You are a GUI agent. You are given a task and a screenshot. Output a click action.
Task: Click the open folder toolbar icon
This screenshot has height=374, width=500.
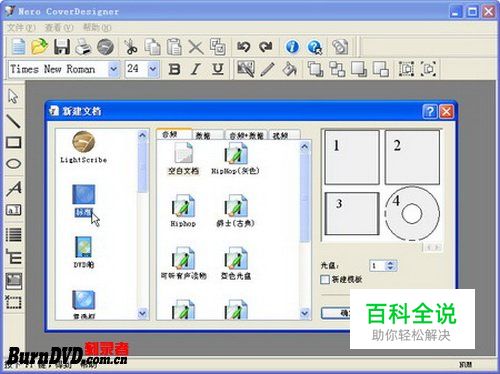[x=39, y=47]
